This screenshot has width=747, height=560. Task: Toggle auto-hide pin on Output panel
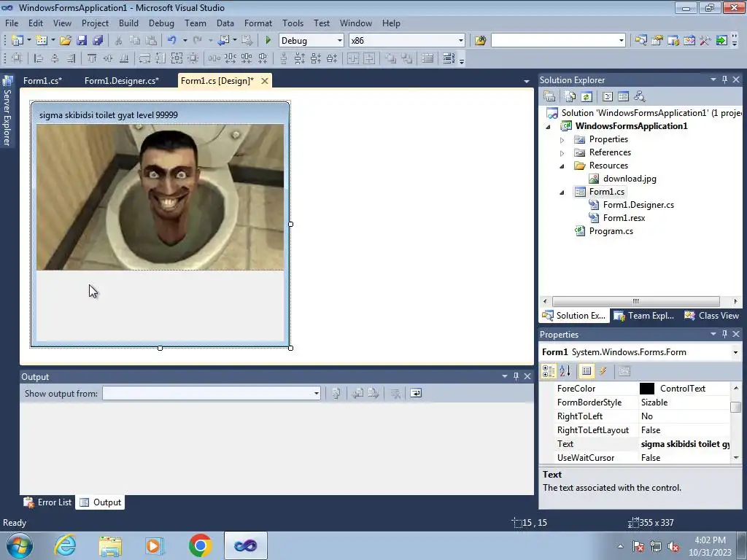pyautogui.click(x=516, y=376)
